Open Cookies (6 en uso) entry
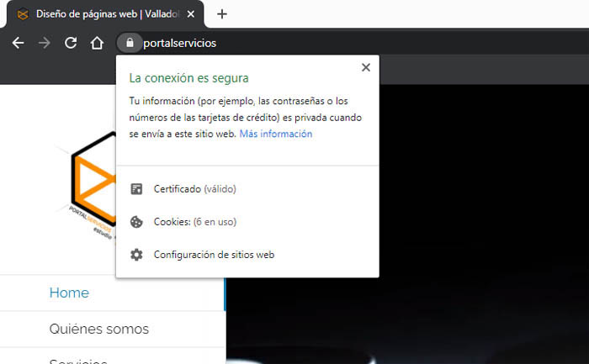589x364 pixels. [194, 222]
